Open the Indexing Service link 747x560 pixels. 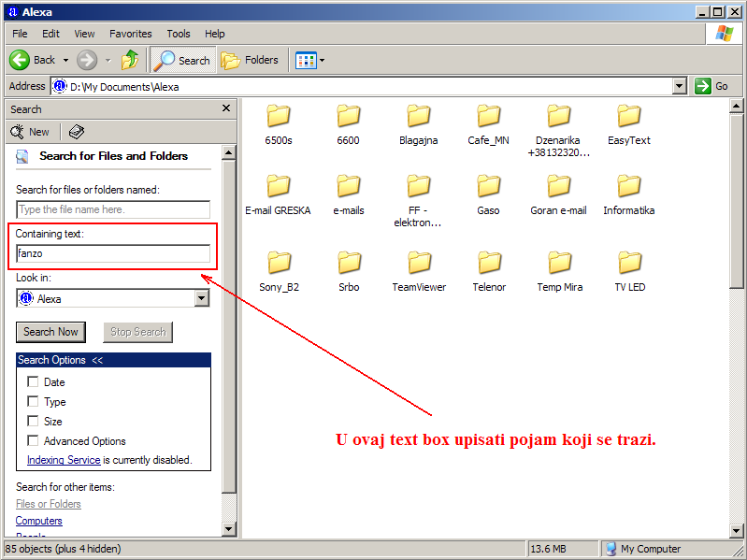(64, 460)
